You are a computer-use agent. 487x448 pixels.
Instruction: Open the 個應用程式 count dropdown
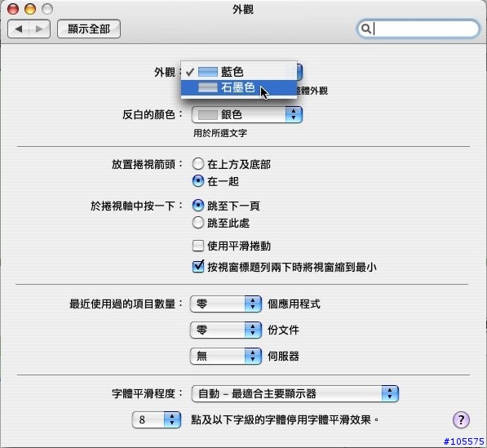[x=225, y=304]
